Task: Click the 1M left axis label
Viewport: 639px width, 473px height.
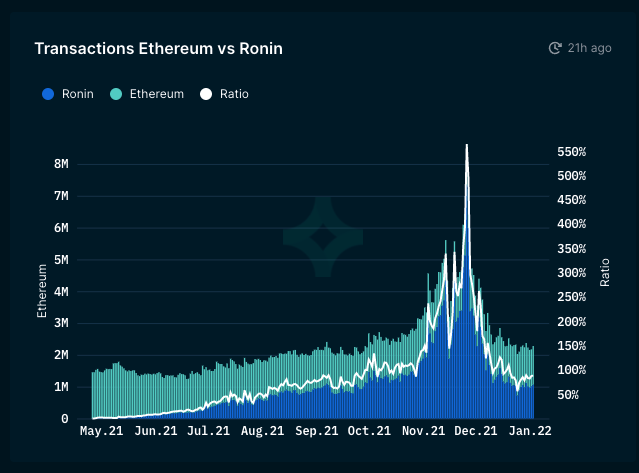Action: click(61, 387)
